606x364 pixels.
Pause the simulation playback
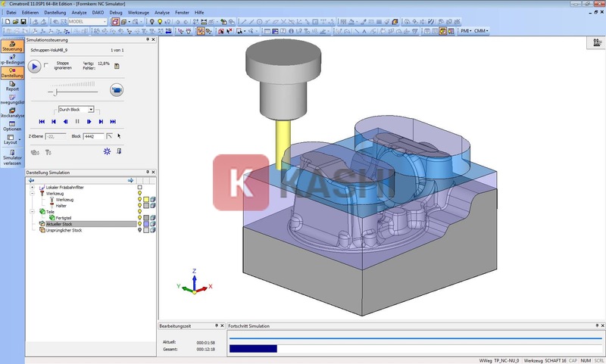coord(77,121)
